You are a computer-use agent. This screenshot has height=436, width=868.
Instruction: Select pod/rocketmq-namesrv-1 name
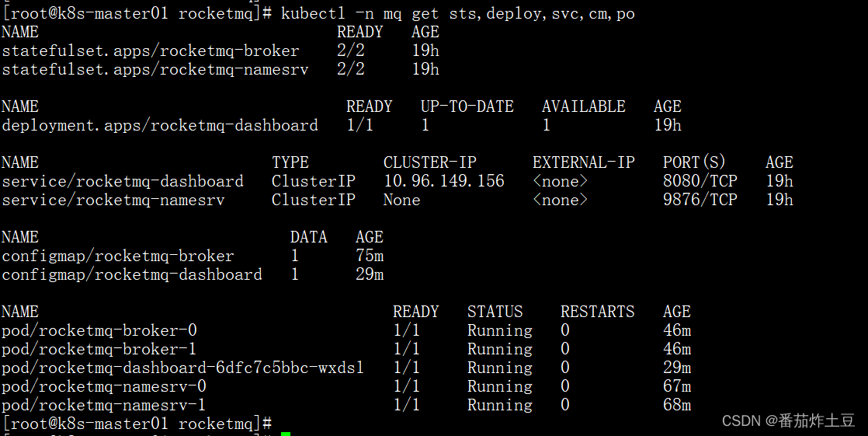coord(103,405)
